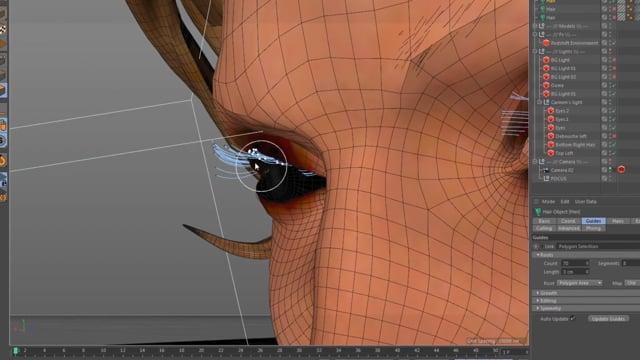Open the User Data menu
The height and width of the screenshot is (360, 640).
click(x=586, y=202)
